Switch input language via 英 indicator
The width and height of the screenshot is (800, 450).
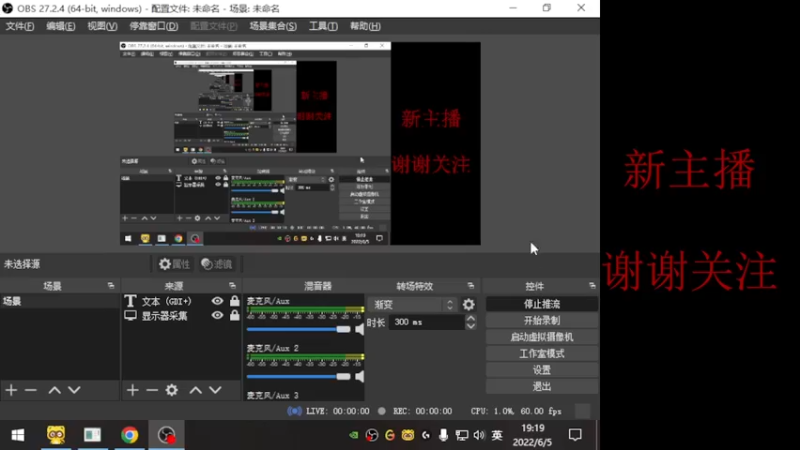pyautogui.click(x=497, y=435)
